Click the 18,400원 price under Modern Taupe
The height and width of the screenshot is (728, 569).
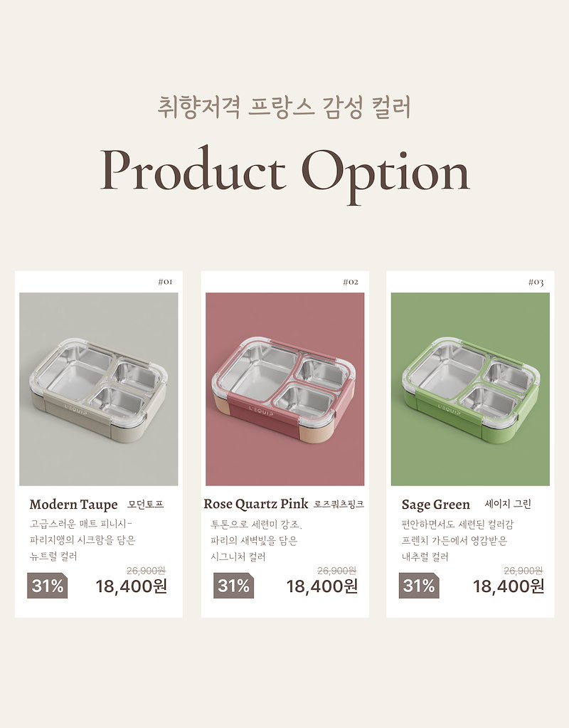click(132, 586)
